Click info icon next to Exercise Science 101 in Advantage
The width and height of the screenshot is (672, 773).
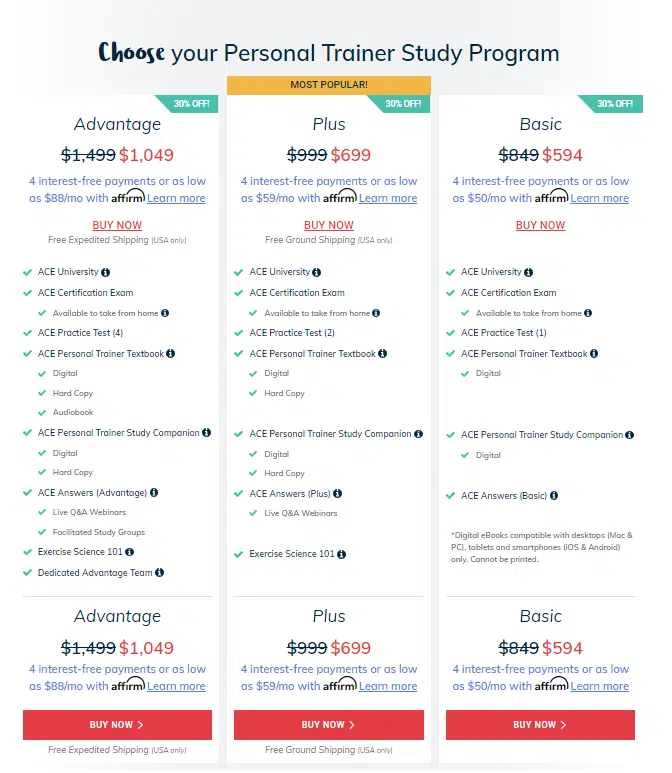tap(130, 552)
